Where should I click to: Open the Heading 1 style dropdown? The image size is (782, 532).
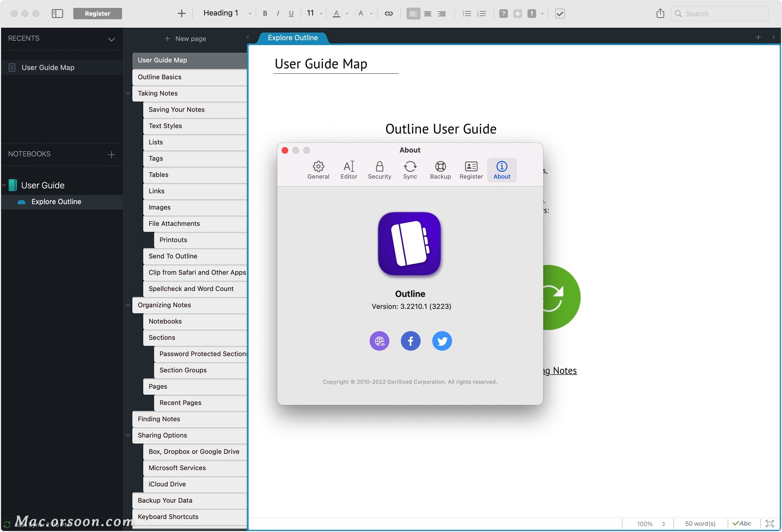click(227, 13)
